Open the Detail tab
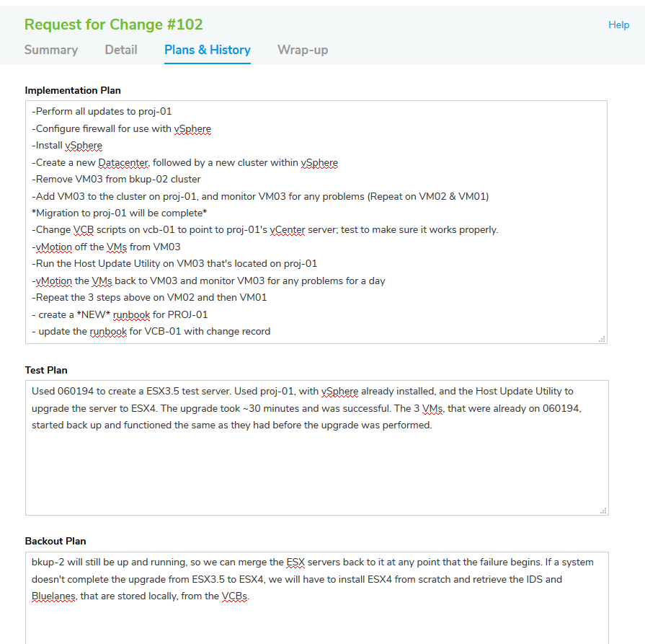Image resolution: width=645 pixels, height=644 pixels. [120, 50]
